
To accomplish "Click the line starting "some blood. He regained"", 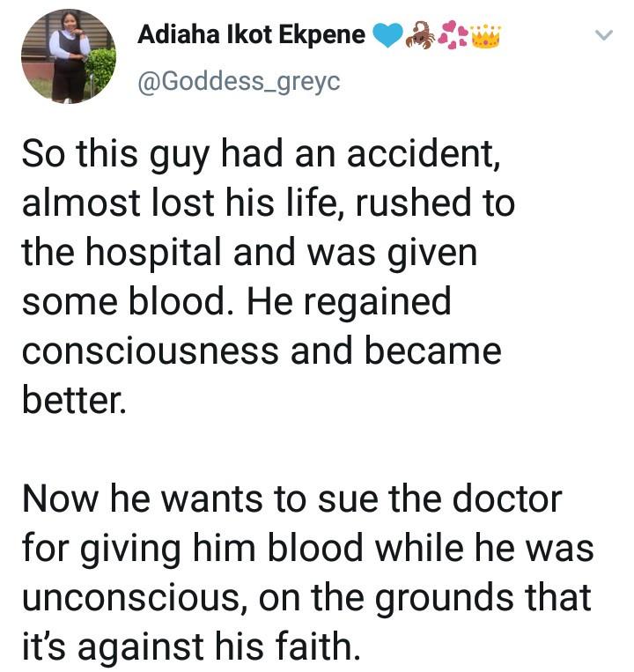I will [x=236, y=302].
